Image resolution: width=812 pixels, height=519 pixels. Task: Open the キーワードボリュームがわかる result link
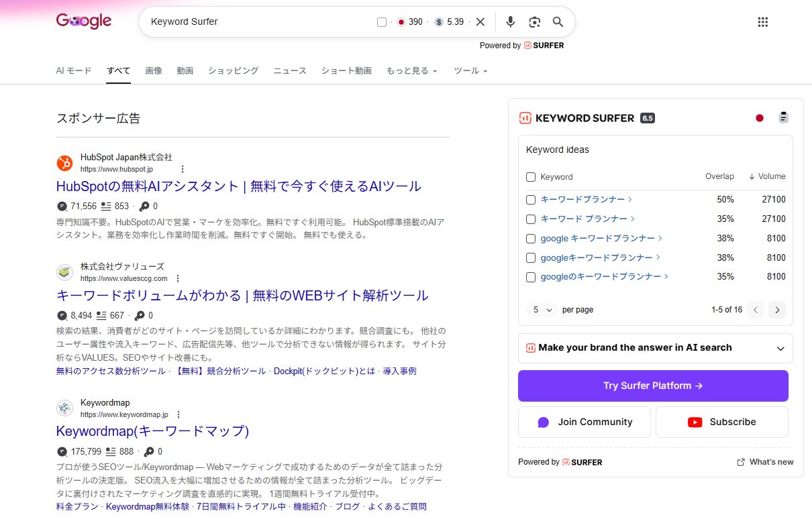242,296
